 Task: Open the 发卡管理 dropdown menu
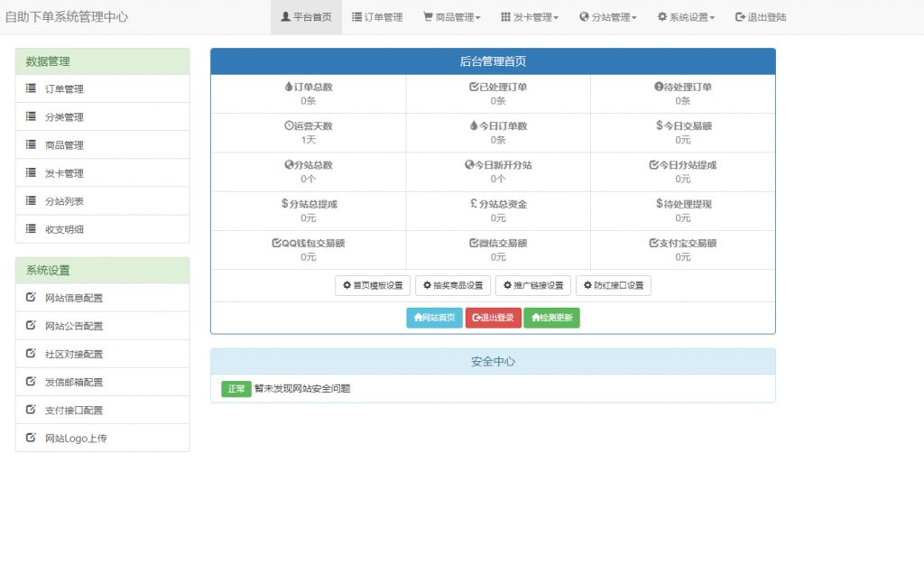(530, 17)
